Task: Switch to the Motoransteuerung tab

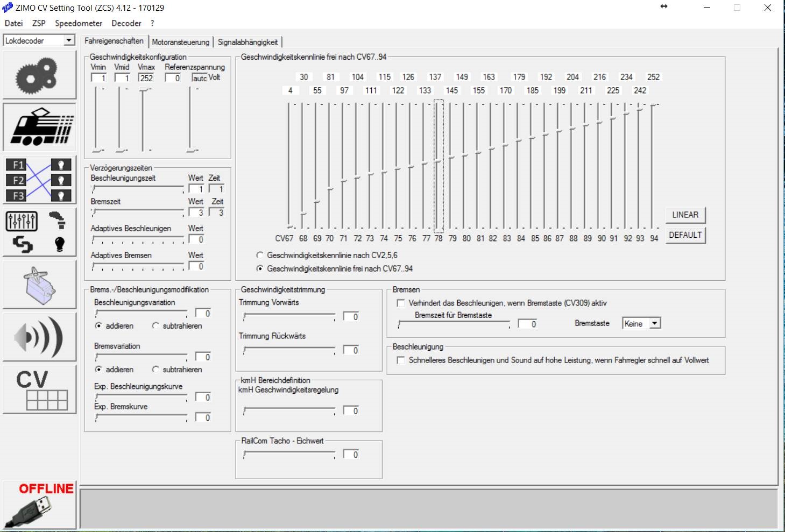Action: [180, 42]
